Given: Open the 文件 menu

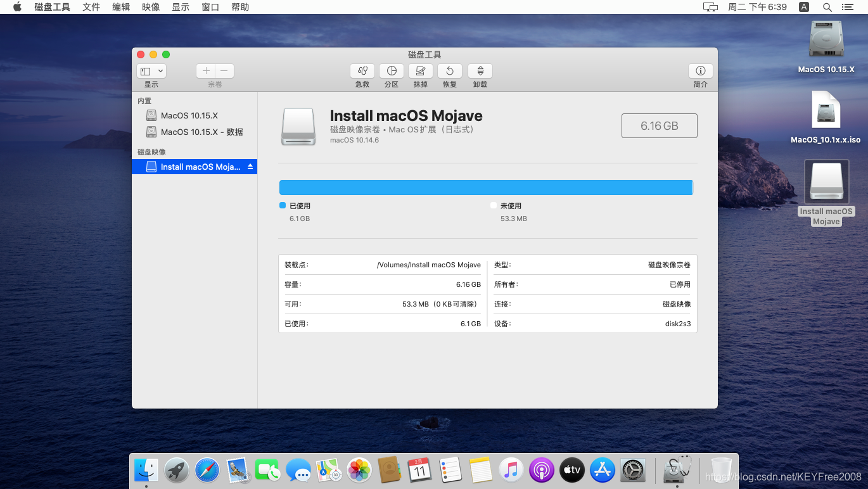Looking at the screenshot, I should 91,7.
